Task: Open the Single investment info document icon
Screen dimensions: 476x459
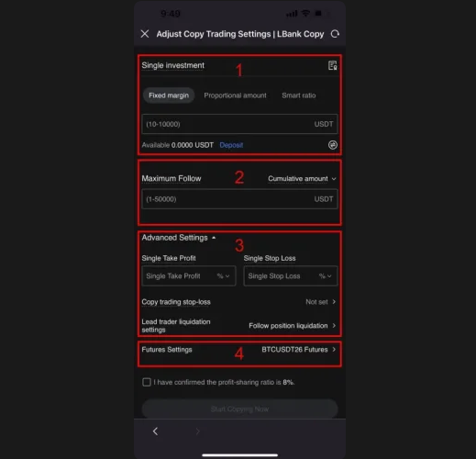Action: click(x=332, y=65)
